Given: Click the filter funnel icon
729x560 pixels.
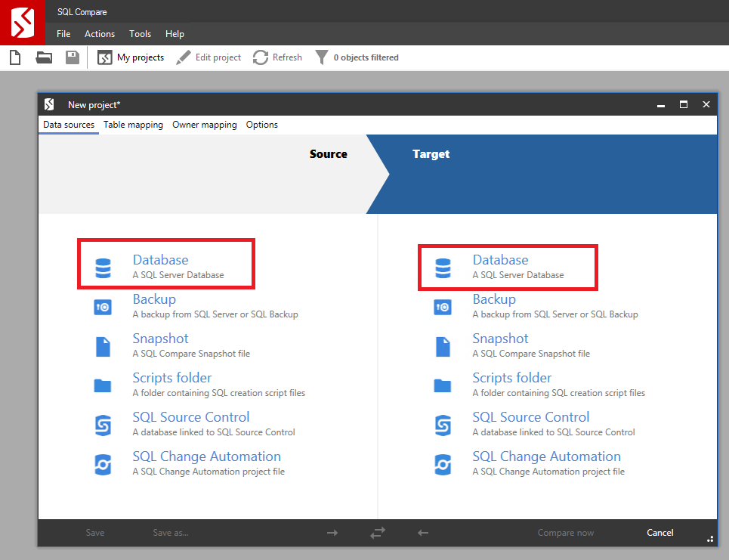Looking at the screenshot, I should [321, 57].
